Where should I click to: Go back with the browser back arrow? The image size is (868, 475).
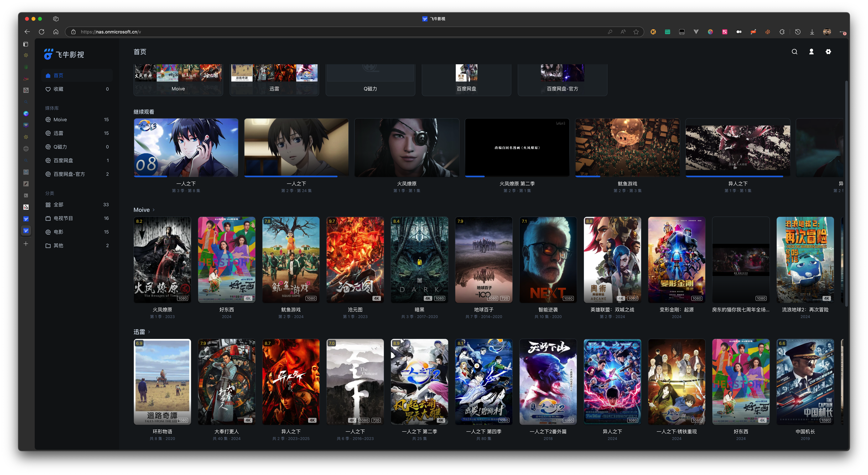point(27,32)
